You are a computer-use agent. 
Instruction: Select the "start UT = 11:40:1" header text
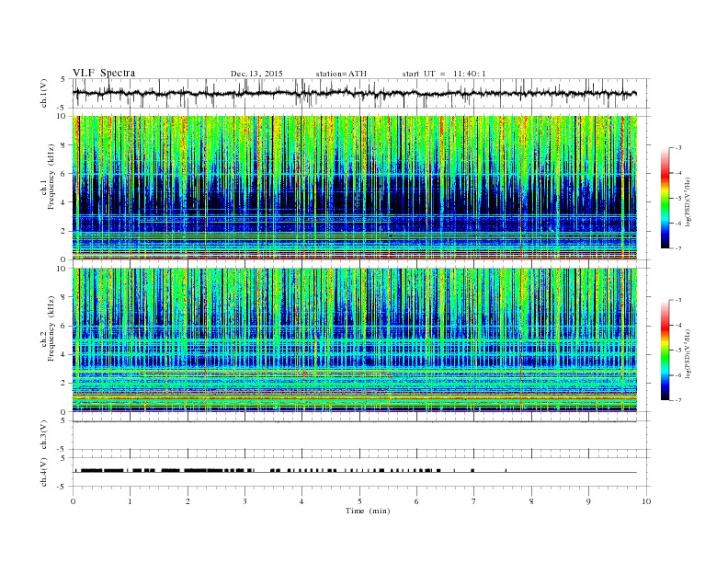tap(444, 74)
